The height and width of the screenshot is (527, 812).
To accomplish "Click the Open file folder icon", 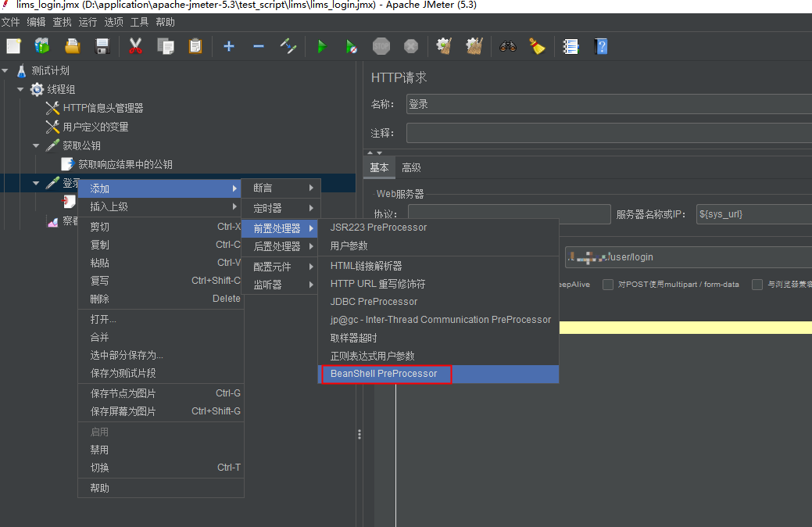I will coord(73,46).
